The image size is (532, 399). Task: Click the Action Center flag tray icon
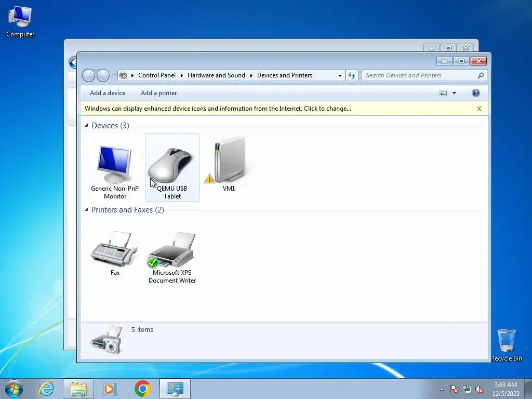455,389
